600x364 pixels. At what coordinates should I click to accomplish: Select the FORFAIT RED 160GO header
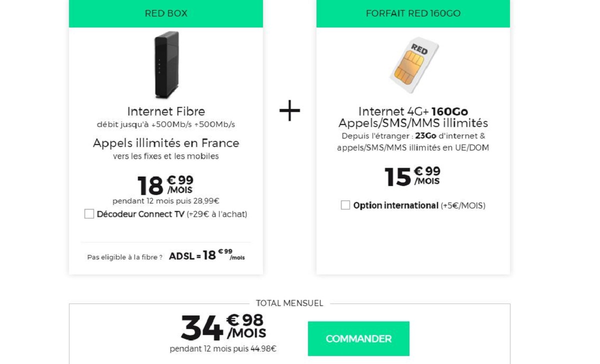click(x=412, y=13)
